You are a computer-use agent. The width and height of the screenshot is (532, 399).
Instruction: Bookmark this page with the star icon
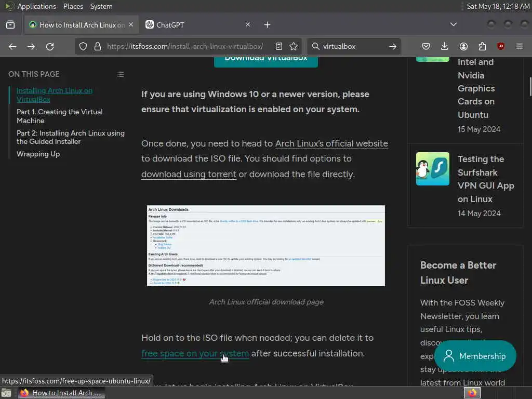click(294, 46)
